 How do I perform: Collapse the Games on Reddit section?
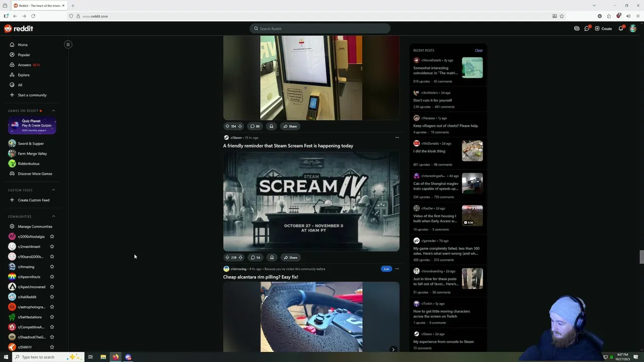pos(53,111)
